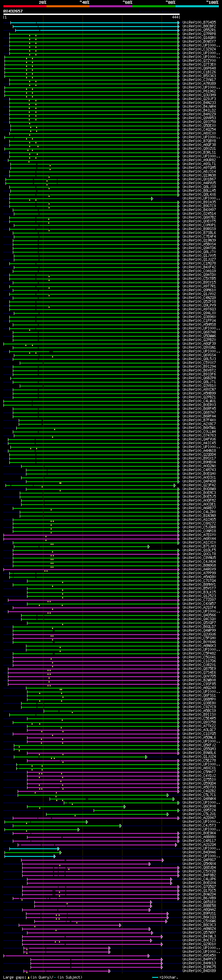Select hit label UniRef100_Q4RWK4
222x980 pixels.
click(x=199, y=799)
